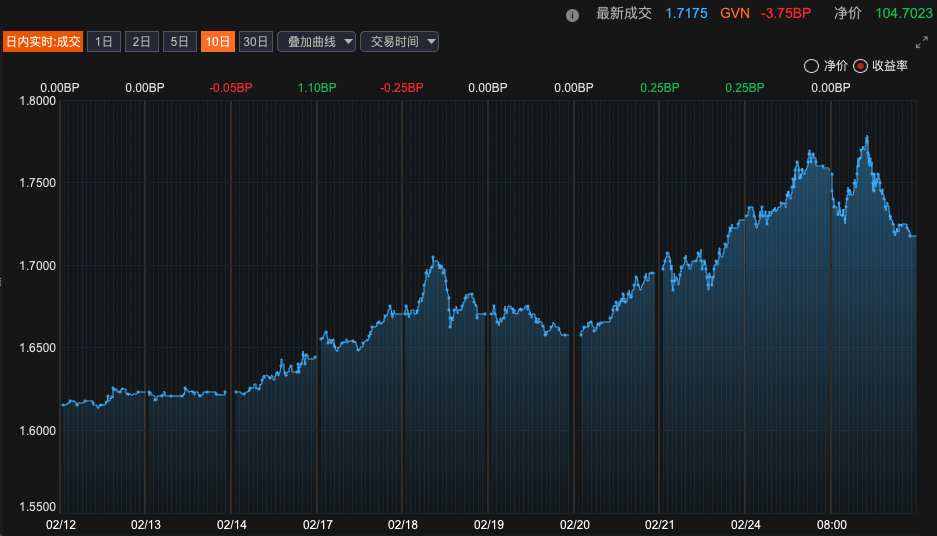Select the active 10日 range button
937x536 pixels.
(x=218, y=41)
